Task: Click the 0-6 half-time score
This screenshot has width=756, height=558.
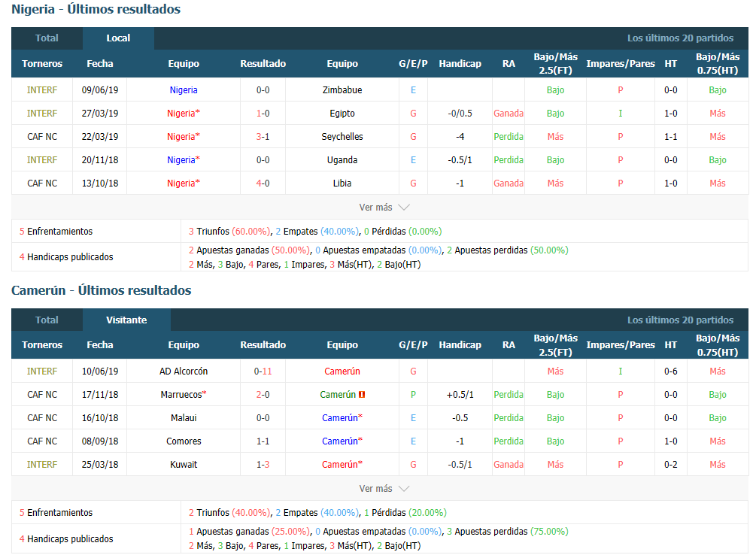Action: pyautogui.click(x=671, y=371)
